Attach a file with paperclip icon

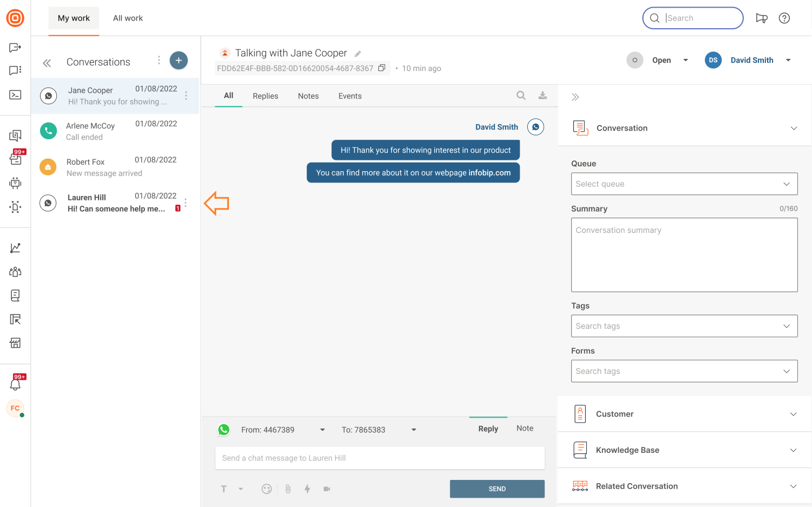[x=288, y=489]
